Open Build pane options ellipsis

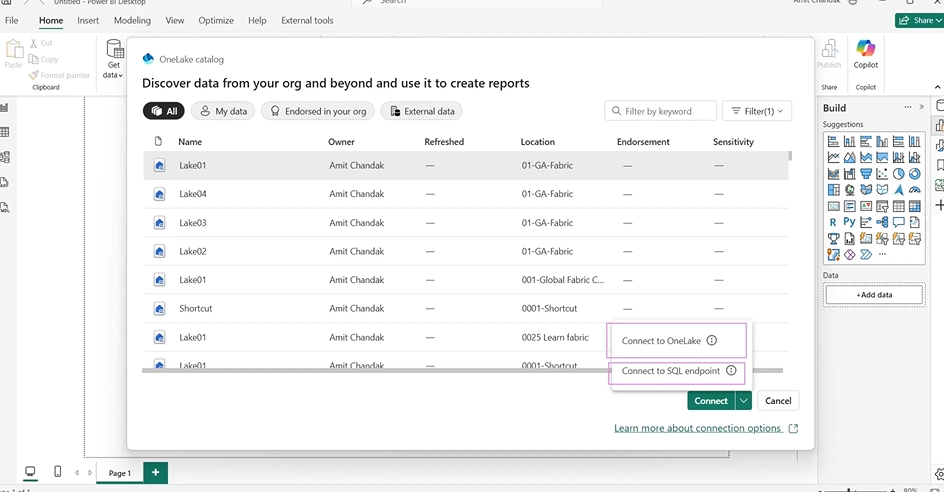(907, 107)
